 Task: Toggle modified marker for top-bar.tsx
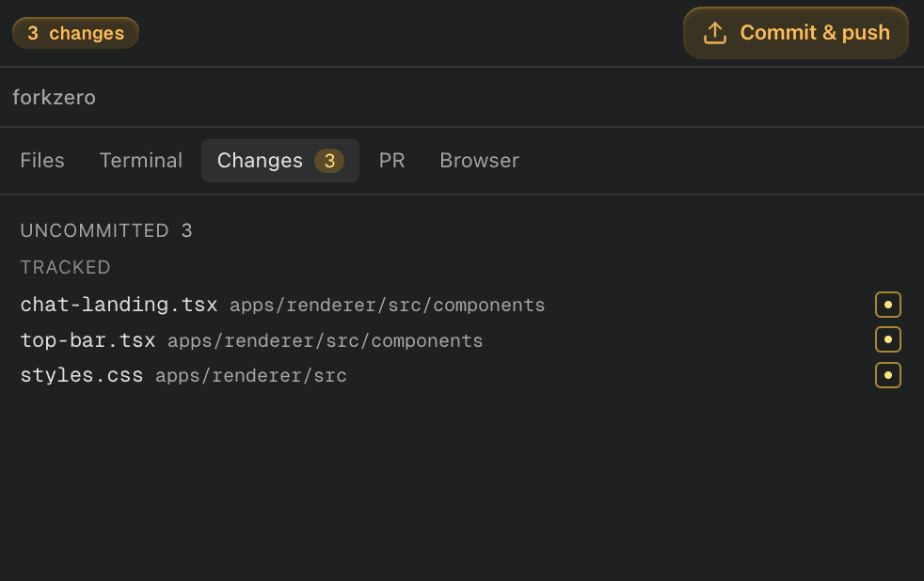point(888,339)
